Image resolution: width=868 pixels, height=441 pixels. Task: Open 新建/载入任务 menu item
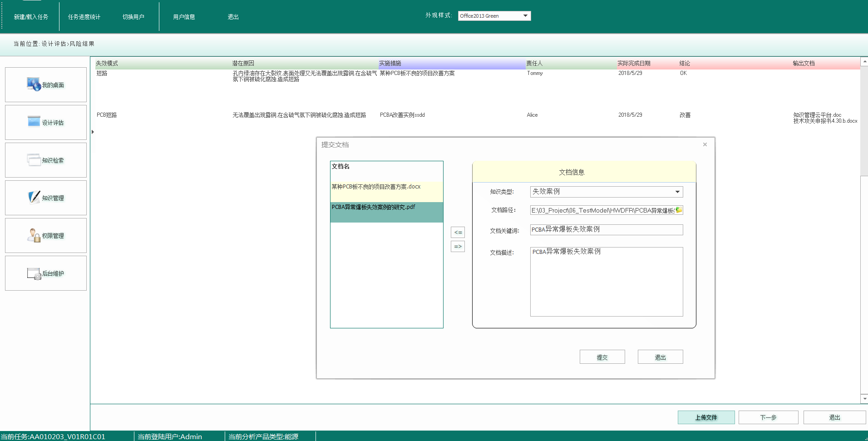(x=31, y=17)
